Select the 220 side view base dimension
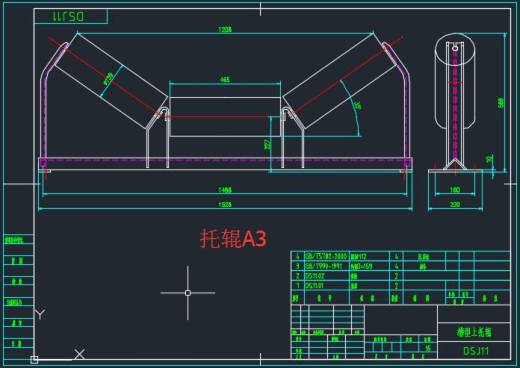This screenshot has height=368, width=520. pos(455,204)
